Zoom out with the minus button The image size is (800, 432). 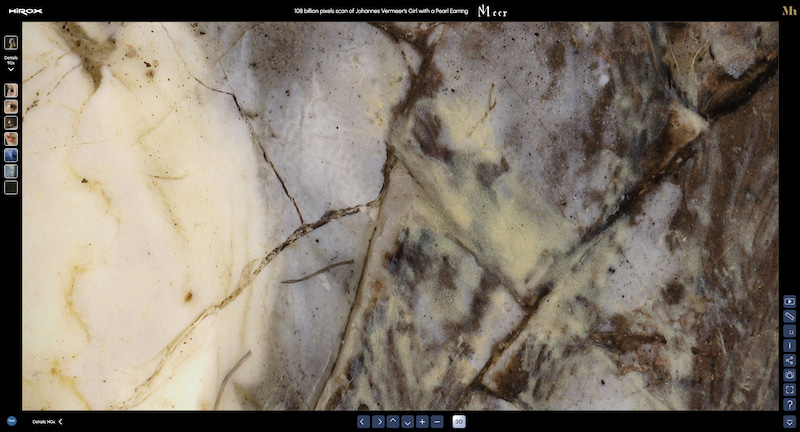[437, 422]
